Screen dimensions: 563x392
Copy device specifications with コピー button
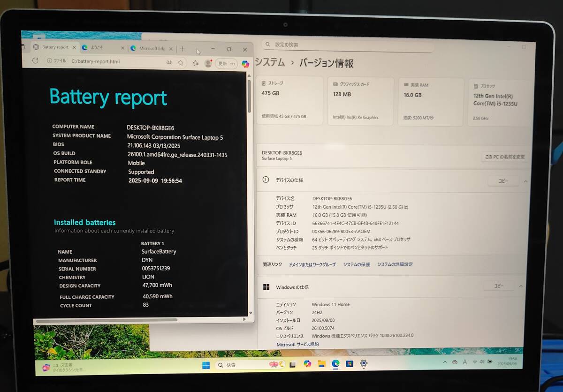tap(503, 181)
